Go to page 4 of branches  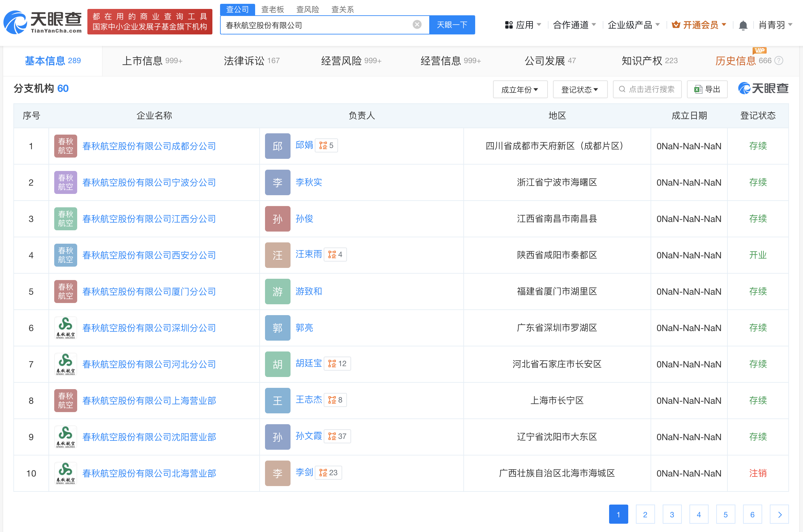click(x=698, y=514)
